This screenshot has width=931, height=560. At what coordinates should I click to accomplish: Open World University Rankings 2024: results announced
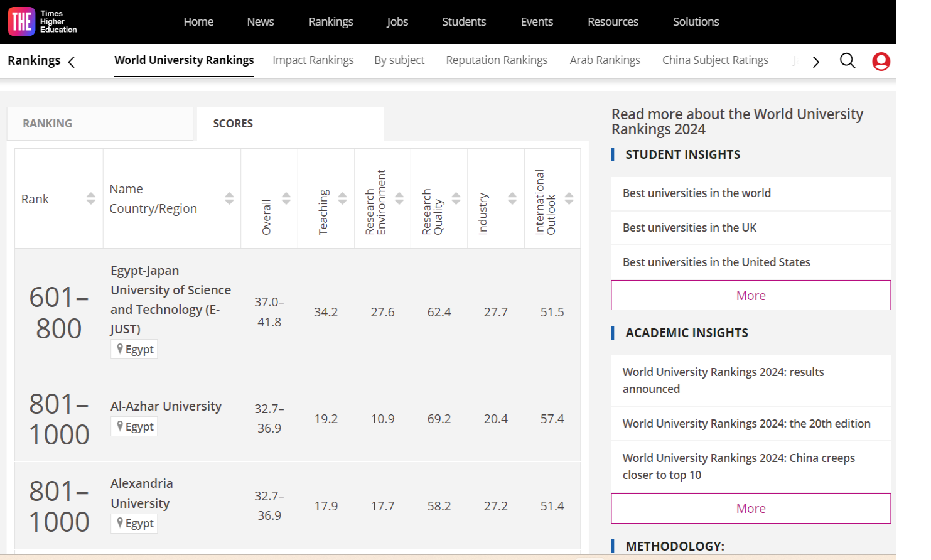click(x=751, y=380)
